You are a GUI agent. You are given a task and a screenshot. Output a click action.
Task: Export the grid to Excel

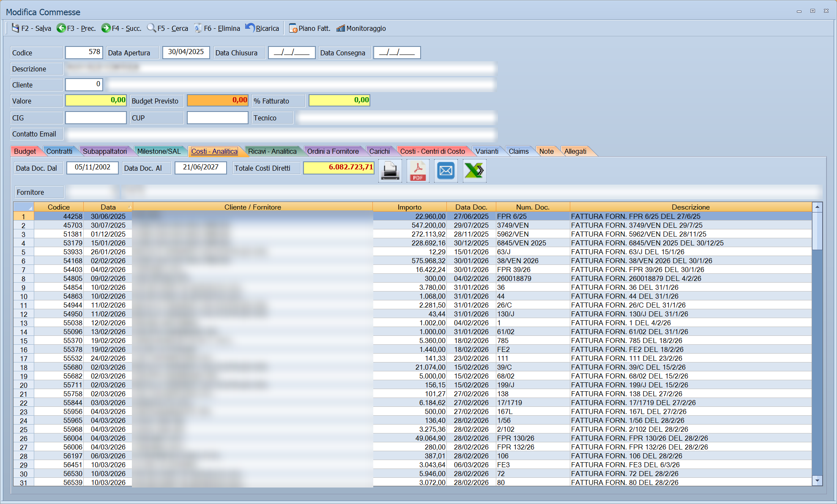pyautogui.click(x=474, y=171)
